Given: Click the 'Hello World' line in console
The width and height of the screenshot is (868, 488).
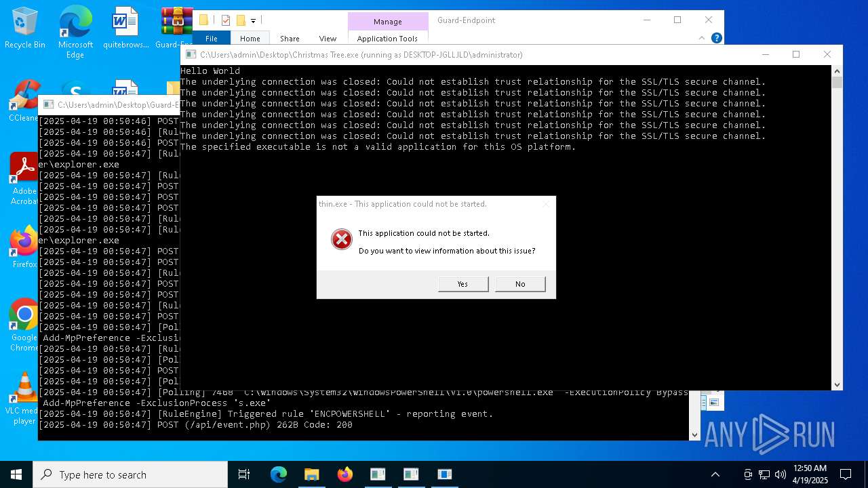Looking at the screenshot, I should point(210,70).
